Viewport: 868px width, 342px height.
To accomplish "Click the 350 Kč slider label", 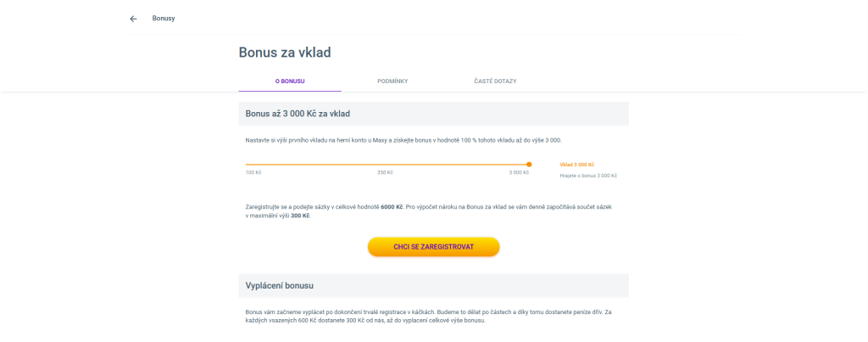I will (385, 173).
